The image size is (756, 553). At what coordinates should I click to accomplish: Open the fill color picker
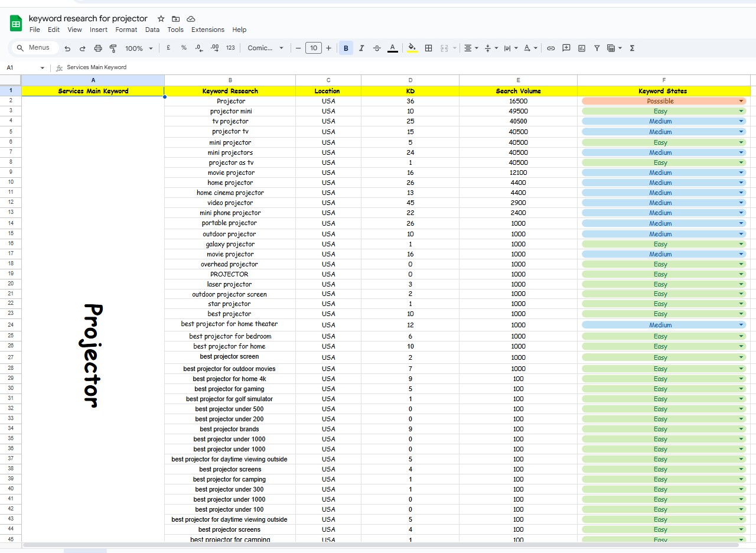click(x=412, y=48)
